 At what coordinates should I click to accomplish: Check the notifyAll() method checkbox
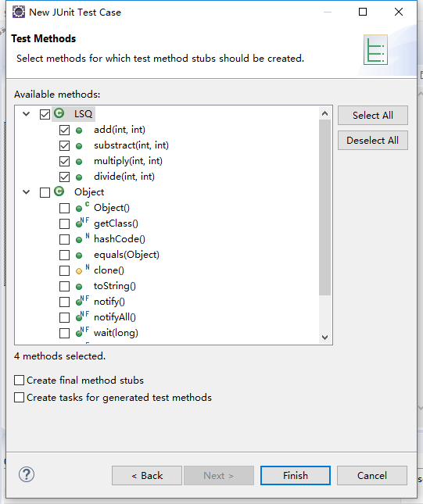pos(64,317)
